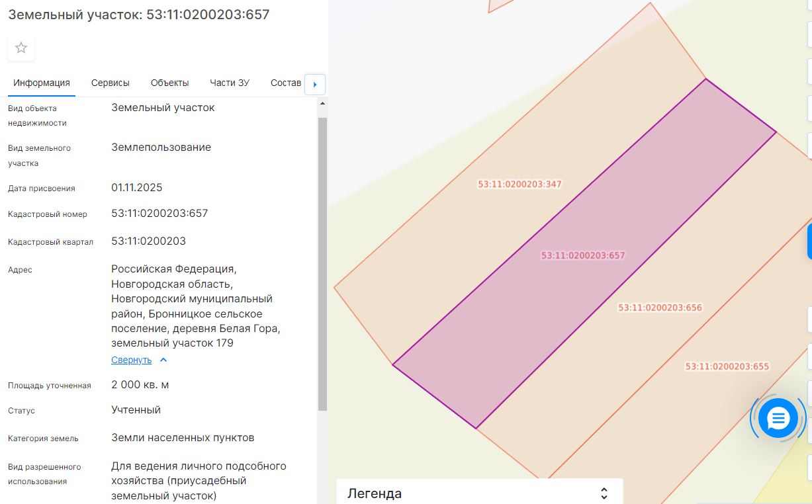
Task: Click highlighted parcel 53:11:0200203:657 on map
Action: (x=583, y=255)
